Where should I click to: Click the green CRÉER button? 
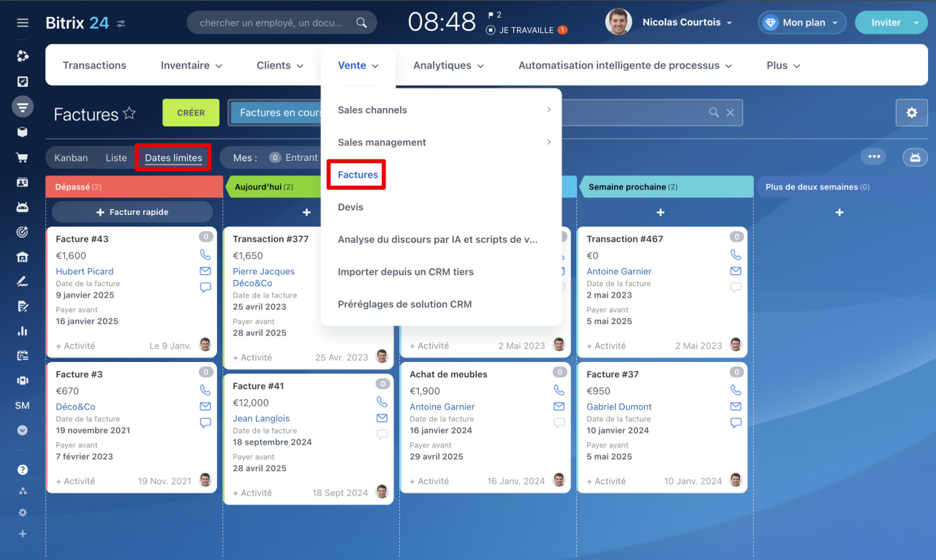coord(191,113)
